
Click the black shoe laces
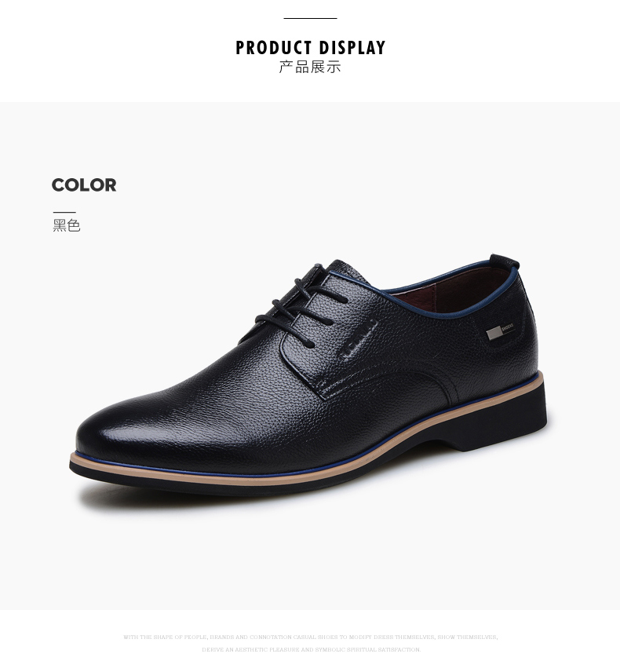click(300, 306)
